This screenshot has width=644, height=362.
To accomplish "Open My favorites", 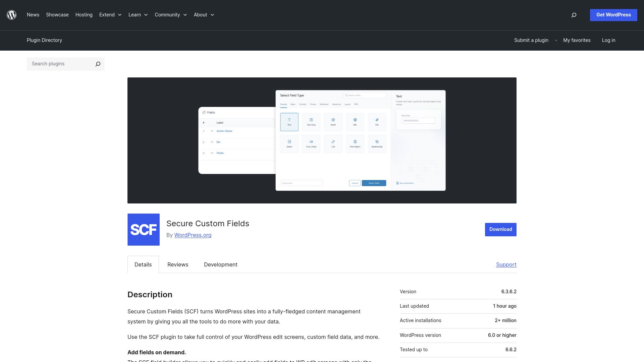I will [577, 40].
